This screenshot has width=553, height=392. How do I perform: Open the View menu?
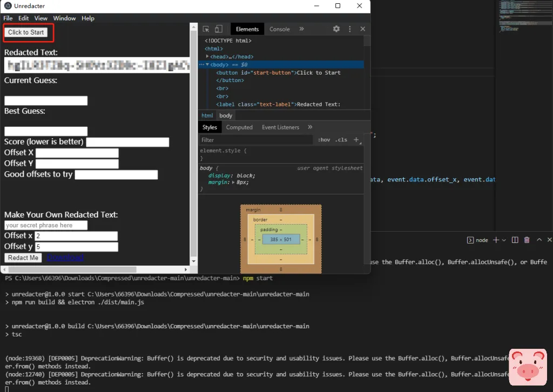point(41,18)
